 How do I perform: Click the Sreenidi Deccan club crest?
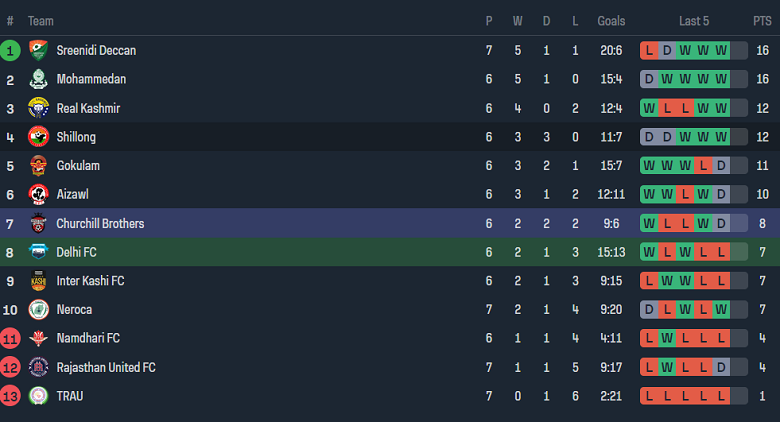(x=39, y=50)
